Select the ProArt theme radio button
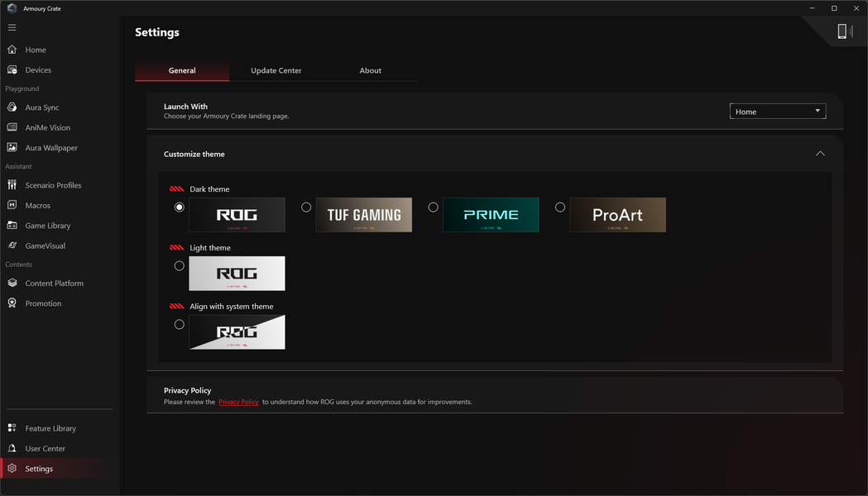The width and height of the screenshot is (868, 496). click(x=560, y=207)
